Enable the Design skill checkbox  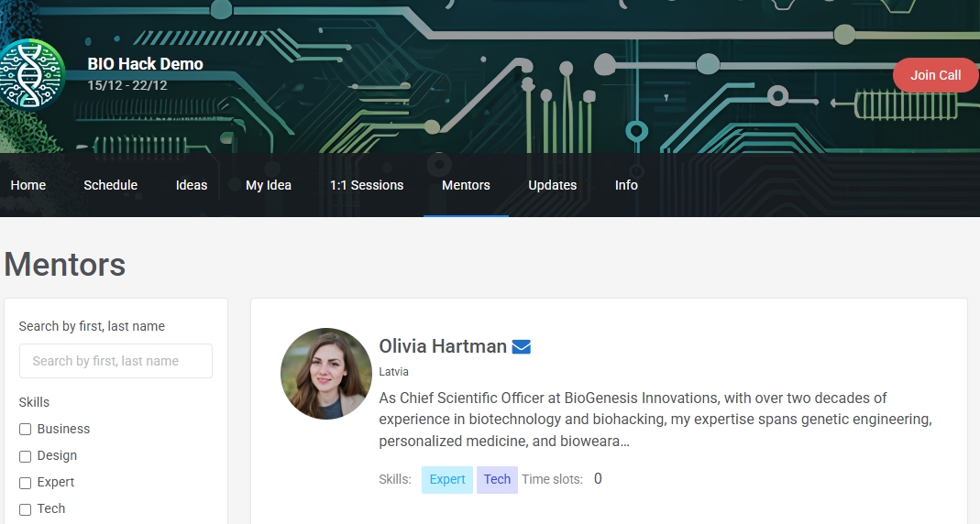25,456
